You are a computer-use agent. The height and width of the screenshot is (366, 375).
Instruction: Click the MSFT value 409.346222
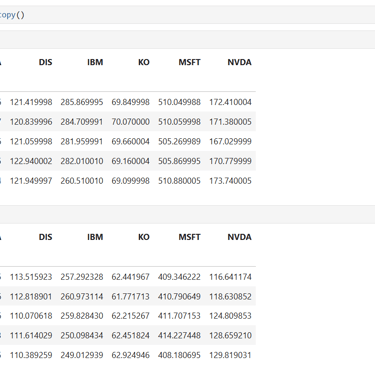click(179, 277)
